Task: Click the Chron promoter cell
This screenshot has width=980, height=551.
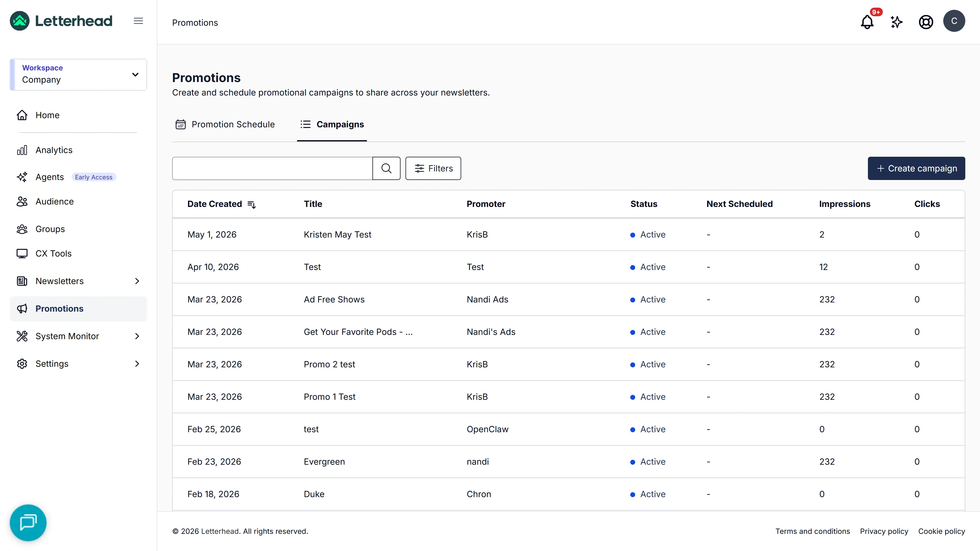Action: (x=479, y=494)
